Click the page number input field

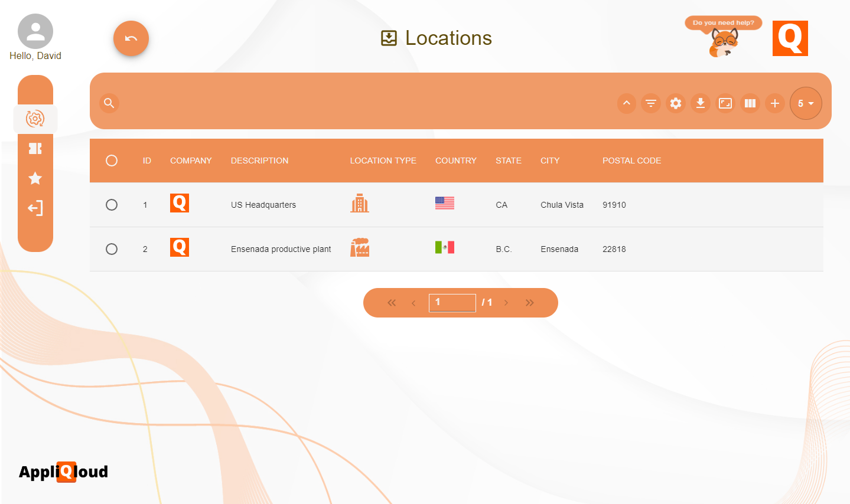point(452,302)
